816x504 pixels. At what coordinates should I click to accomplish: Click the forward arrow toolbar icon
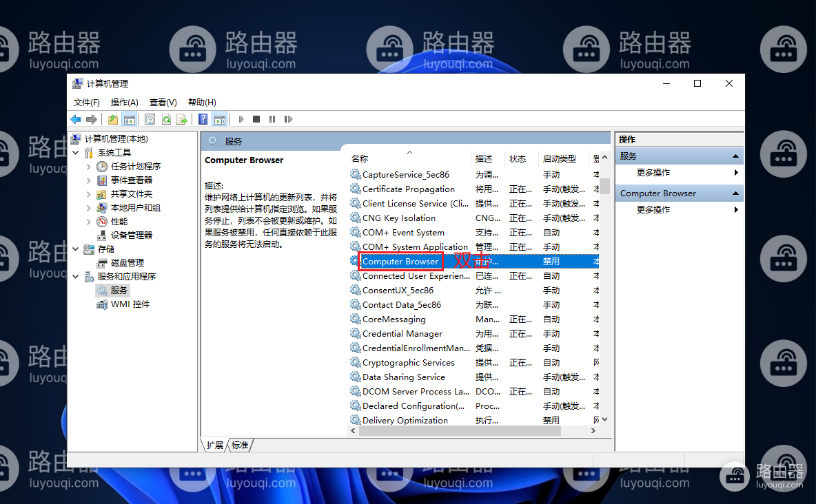coord(92,120)
